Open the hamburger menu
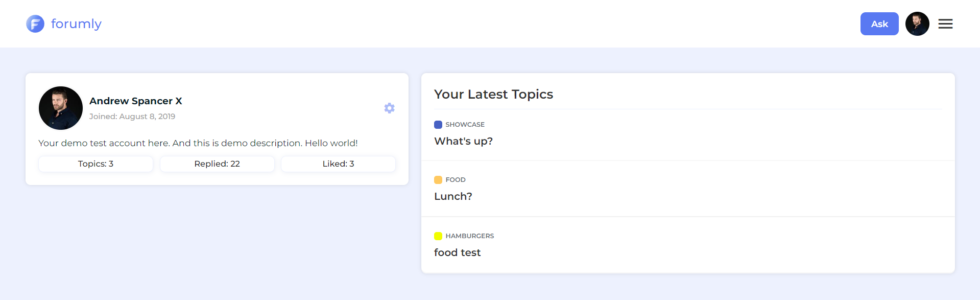 pyautogui.click(x=945, y=24)
